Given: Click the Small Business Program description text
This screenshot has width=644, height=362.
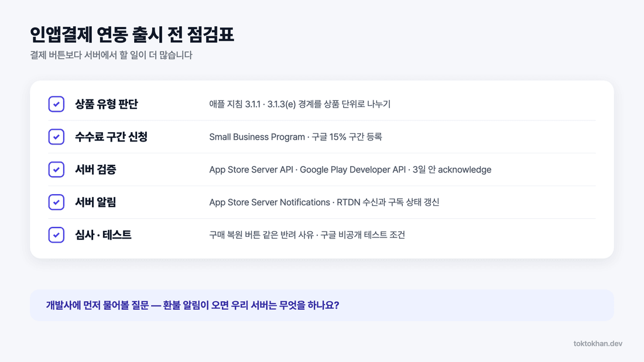Looking at the screenshot, I should [296, 137].
